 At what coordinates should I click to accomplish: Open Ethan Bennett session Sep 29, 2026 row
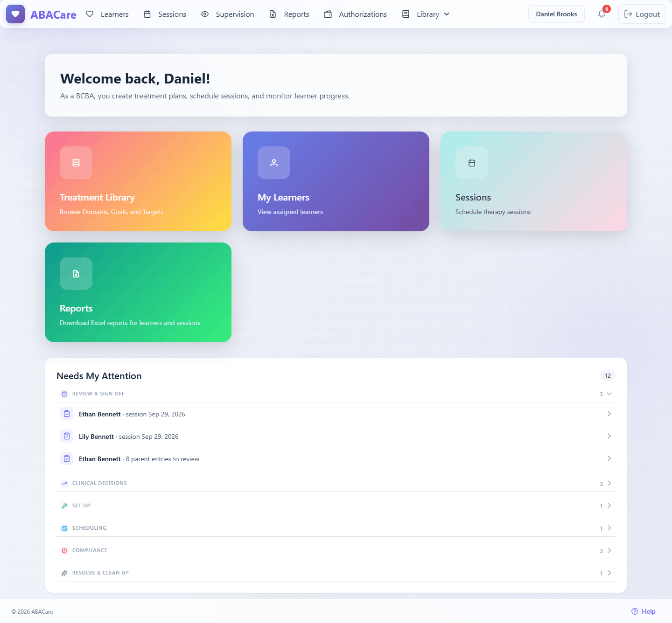[x=336, y=414]
